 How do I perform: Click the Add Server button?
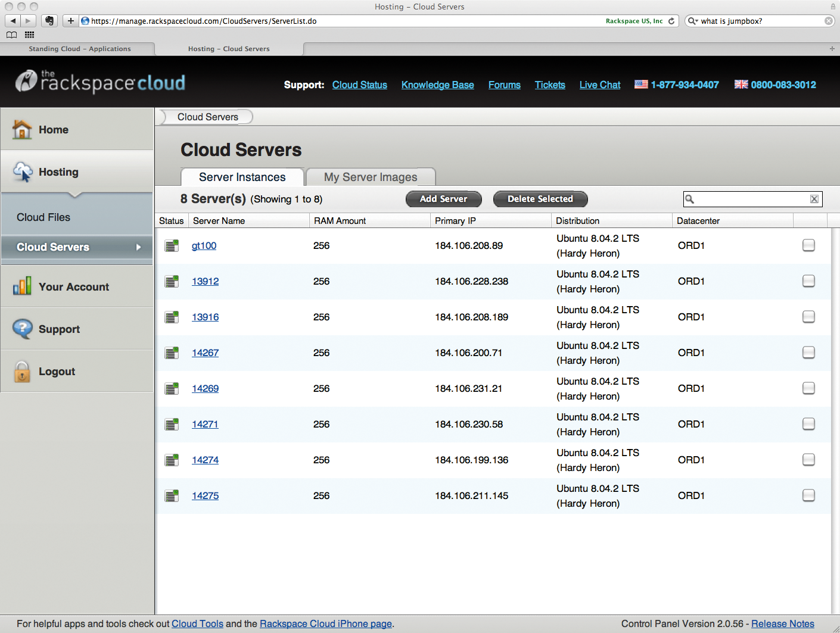pos(444,199)
